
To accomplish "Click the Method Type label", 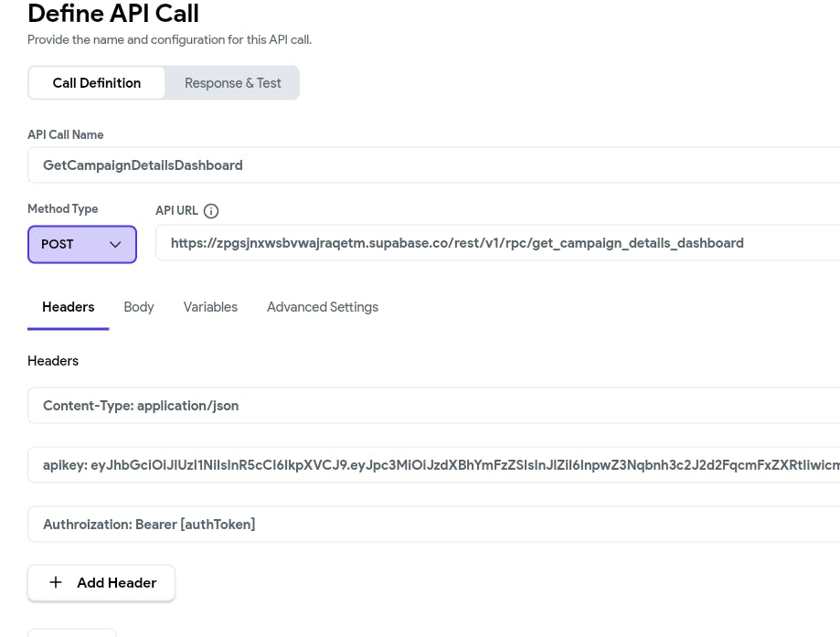I will [x=63, y=209].
